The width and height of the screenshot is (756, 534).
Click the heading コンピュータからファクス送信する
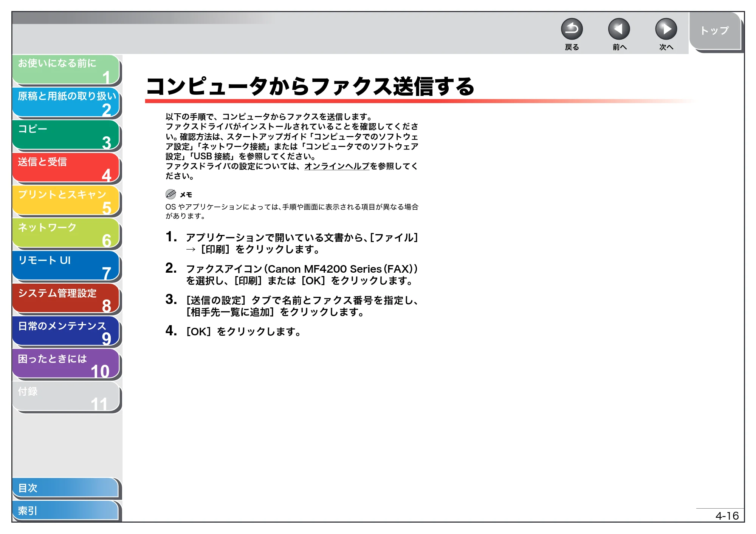(310, 86)
